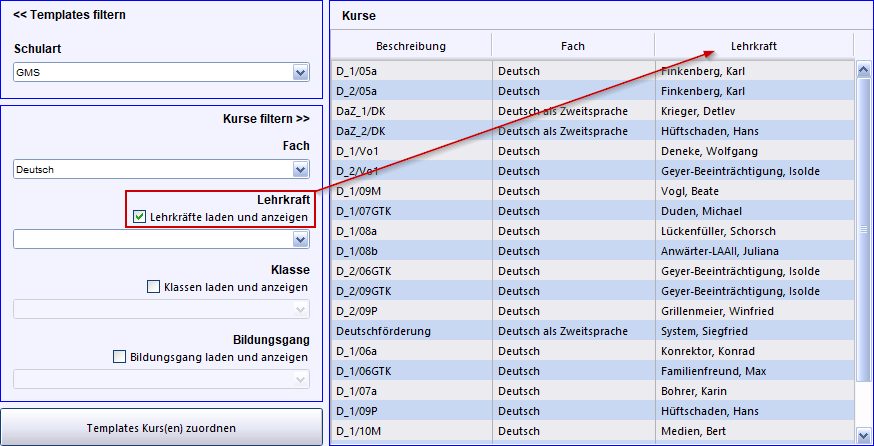
Task: Select row D_1/09M
Action: pyautogui.click(x=593, y=191)
